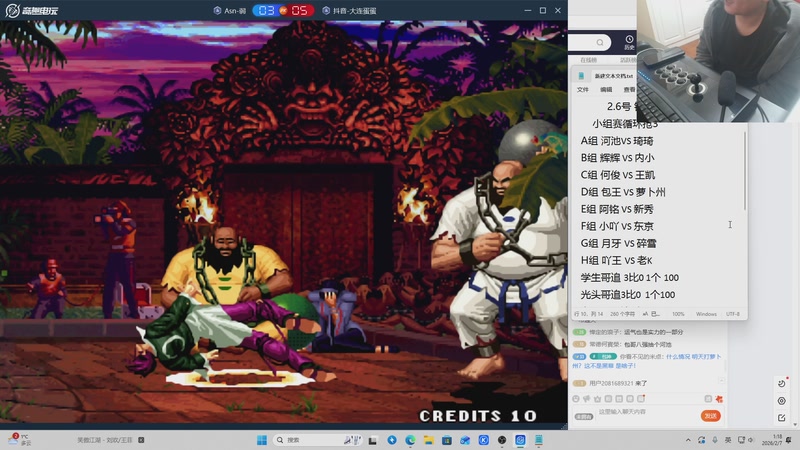Click the search magnifier icon in live panel
Viewport: 800px width, 450px height.
600,42
